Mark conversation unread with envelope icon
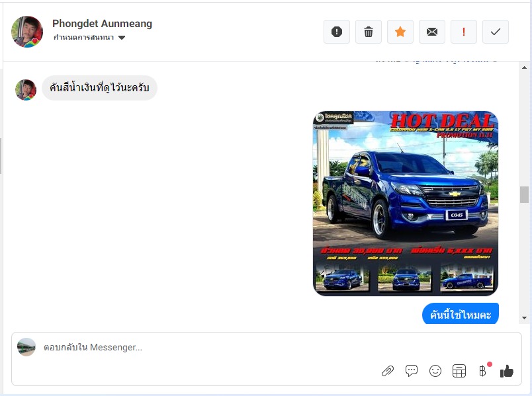Viewport: 532px width, 396px height. [432, 32]
